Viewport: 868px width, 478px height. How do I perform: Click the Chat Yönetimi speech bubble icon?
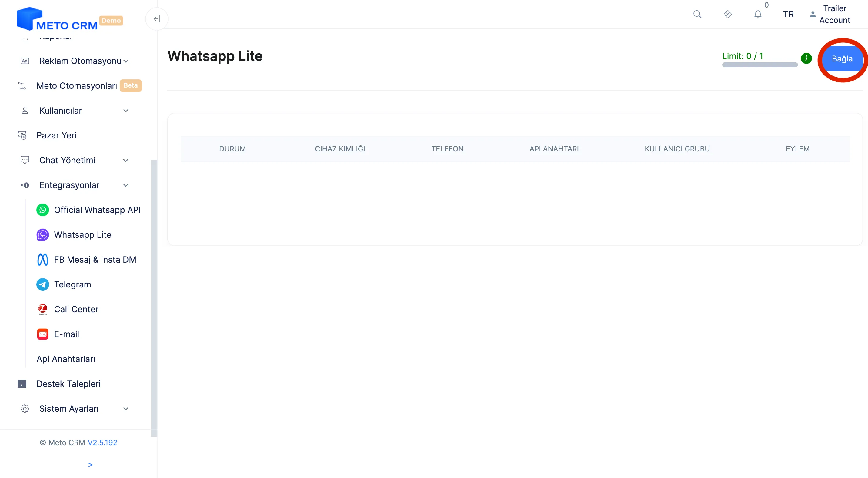click(25, 160)
